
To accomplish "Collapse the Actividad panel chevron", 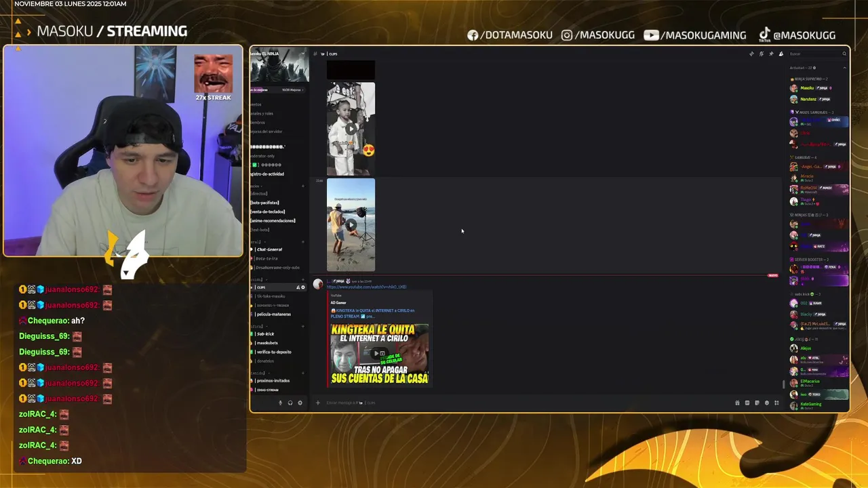I will (844, 68).
